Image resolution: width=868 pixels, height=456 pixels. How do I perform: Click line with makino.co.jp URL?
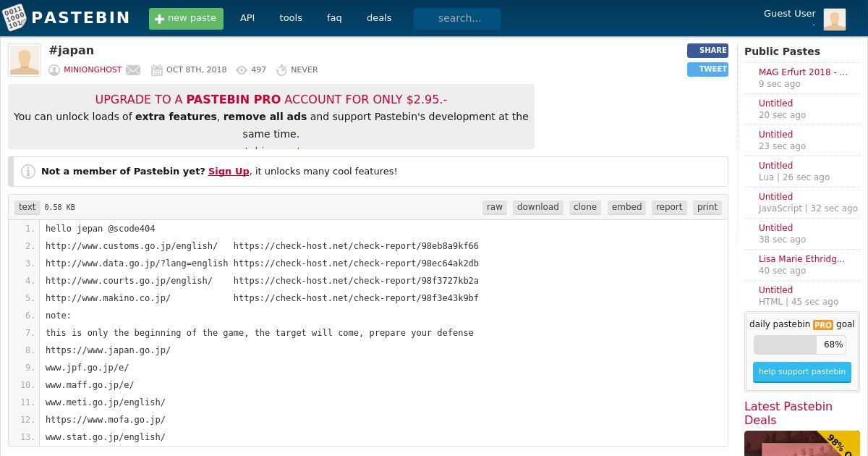(x=262, y=298)
